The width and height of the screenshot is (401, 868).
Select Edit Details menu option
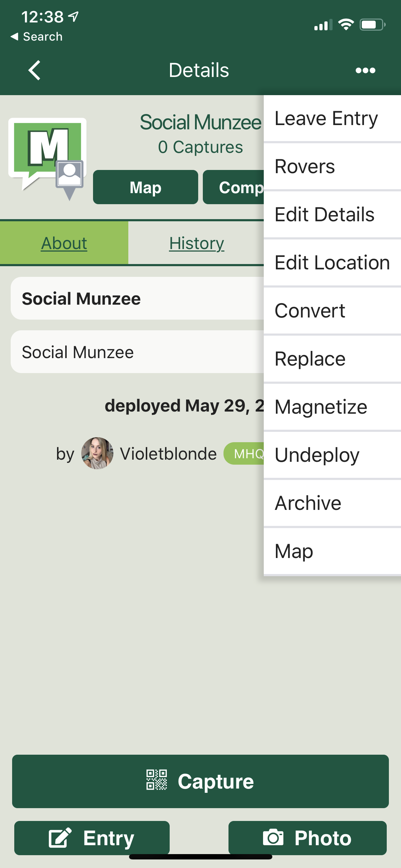click(332, 215)
